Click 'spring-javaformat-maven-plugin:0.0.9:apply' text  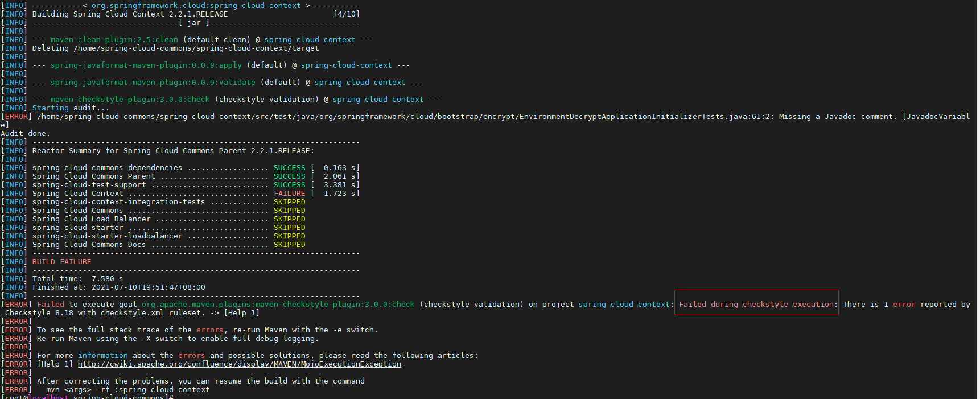pos(146,65)
